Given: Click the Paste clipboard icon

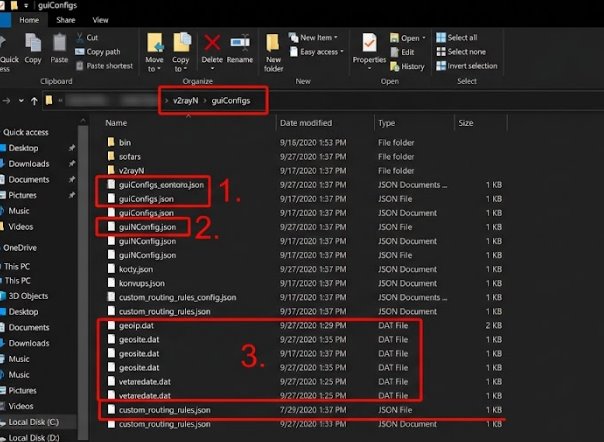Looking at the screenshot, I should 59,42.
